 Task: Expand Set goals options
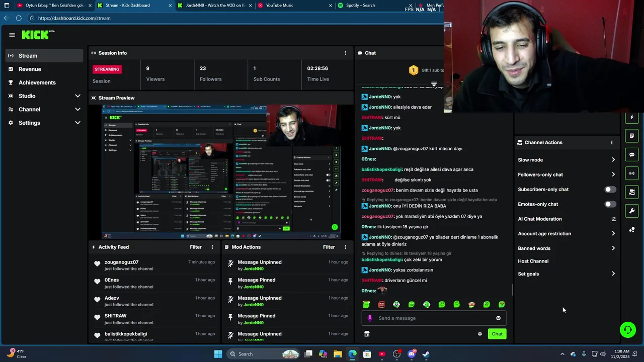tap(613, 274)
